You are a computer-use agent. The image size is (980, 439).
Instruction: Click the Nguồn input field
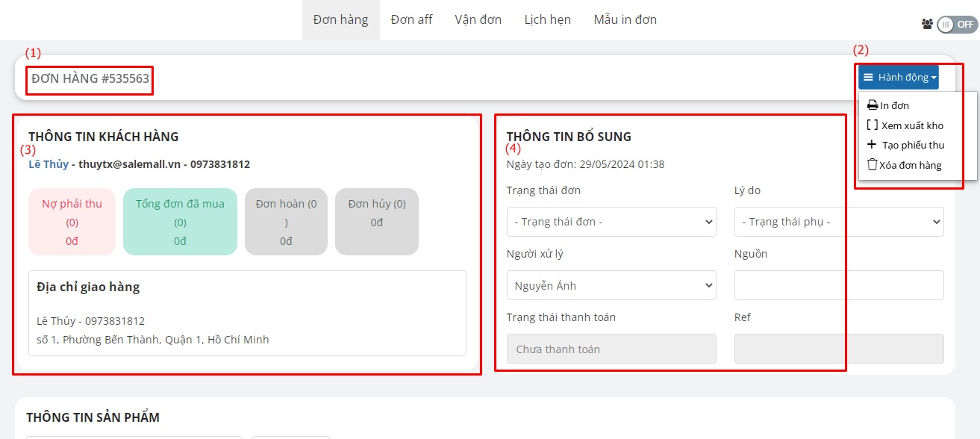pyautogui.click(x=838, y=285)
